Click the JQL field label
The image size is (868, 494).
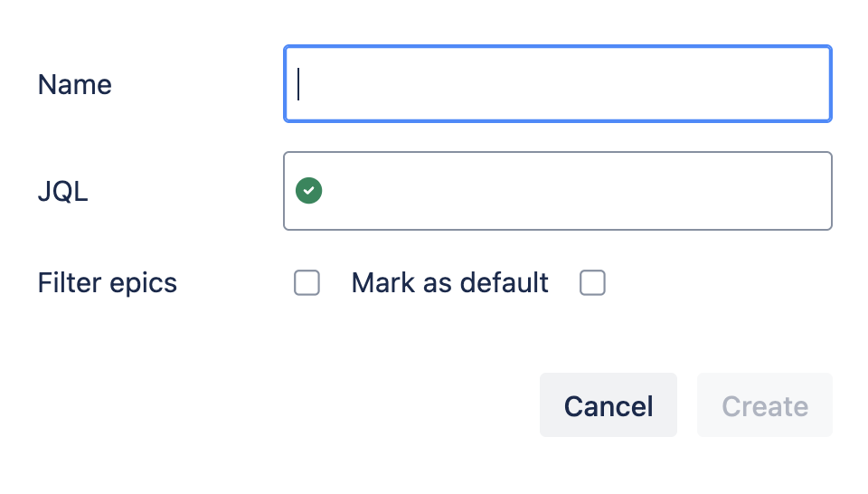click(63, 192)
